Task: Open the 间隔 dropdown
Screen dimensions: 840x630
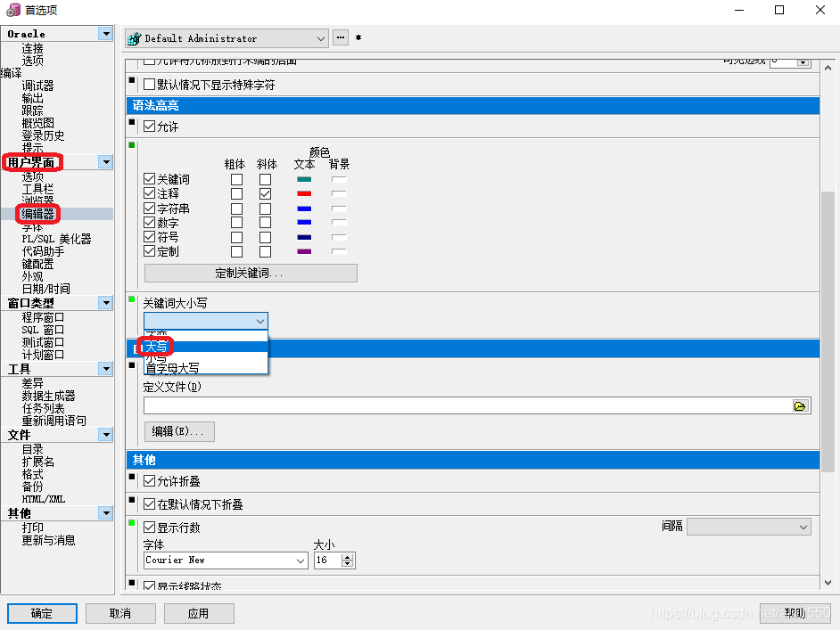Action: click(x=749, y=527)
